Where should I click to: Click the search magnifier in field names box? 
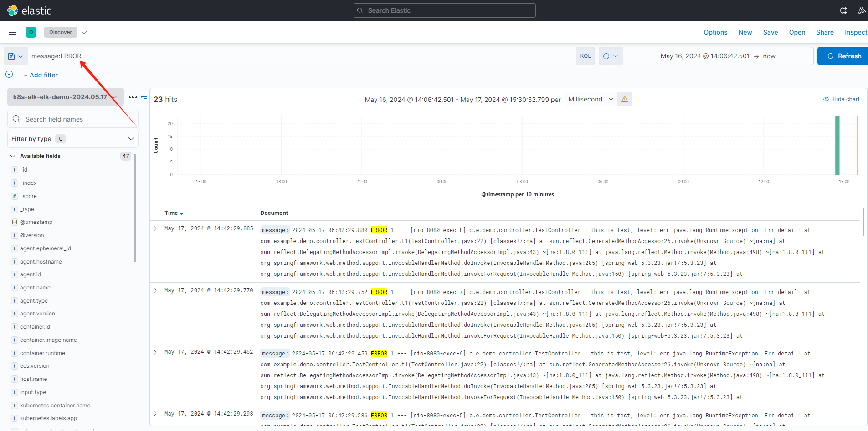pyautogui.click(x=16, y=119)
